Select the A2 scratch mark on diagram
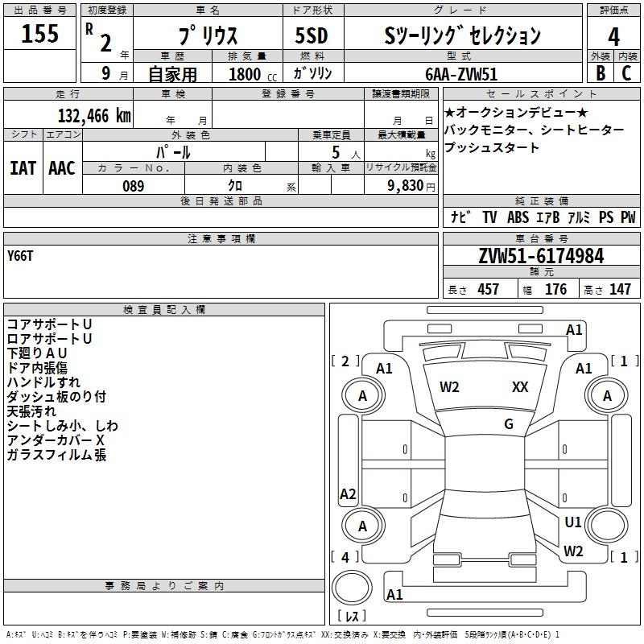This screenshot has width=644, height=644. 348,494
